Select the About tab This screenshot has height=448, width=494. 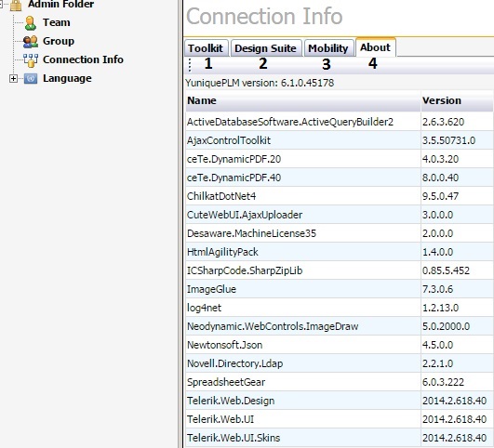point(376,47)
